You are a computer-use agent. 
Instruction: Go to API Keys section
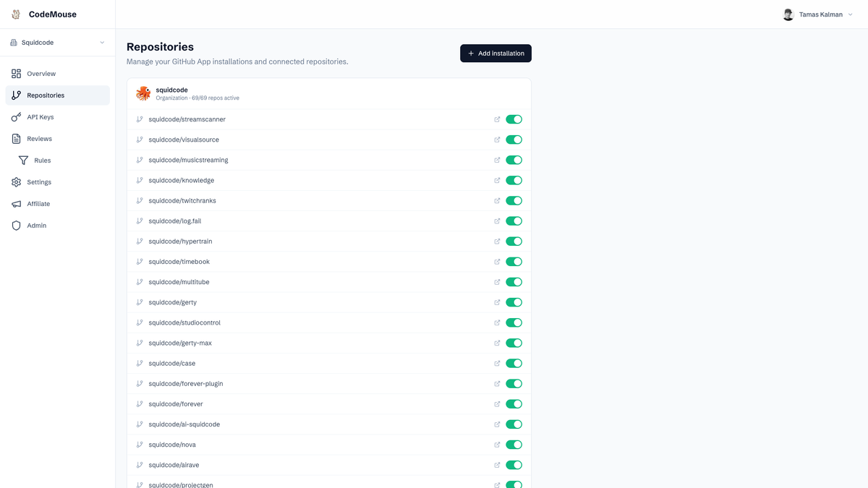tap(57, 117)
